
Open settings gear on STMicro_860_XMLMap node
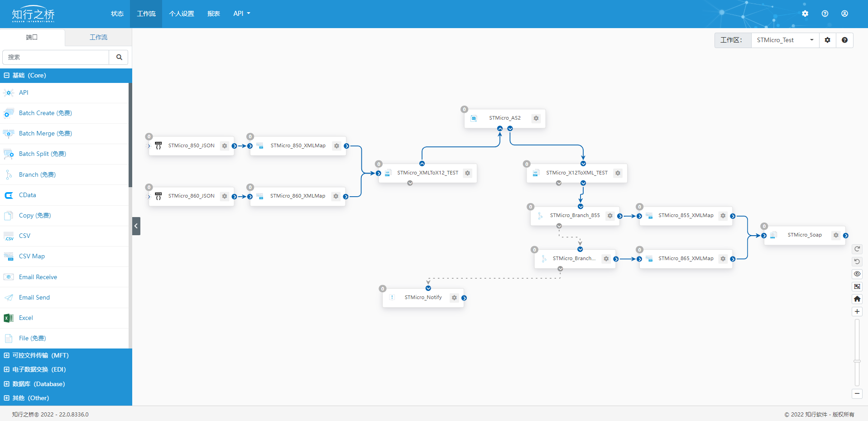coord(336,196)
